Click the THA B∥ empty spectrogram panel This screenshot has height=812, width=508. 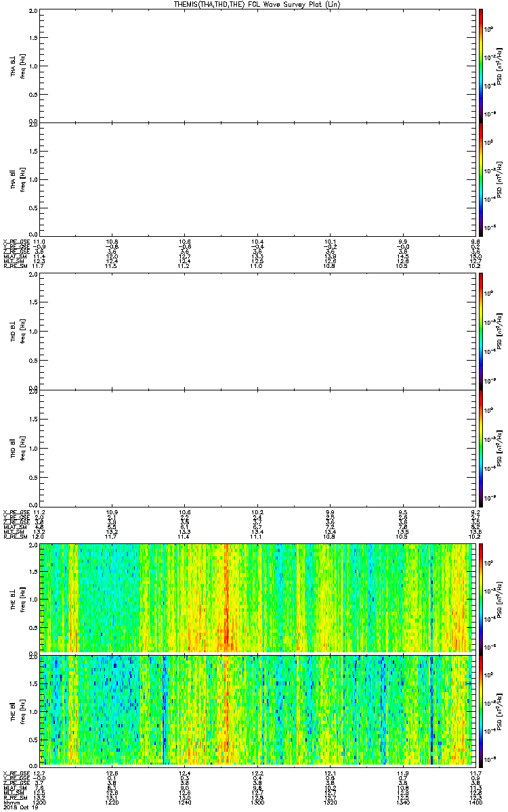[256, 178]
